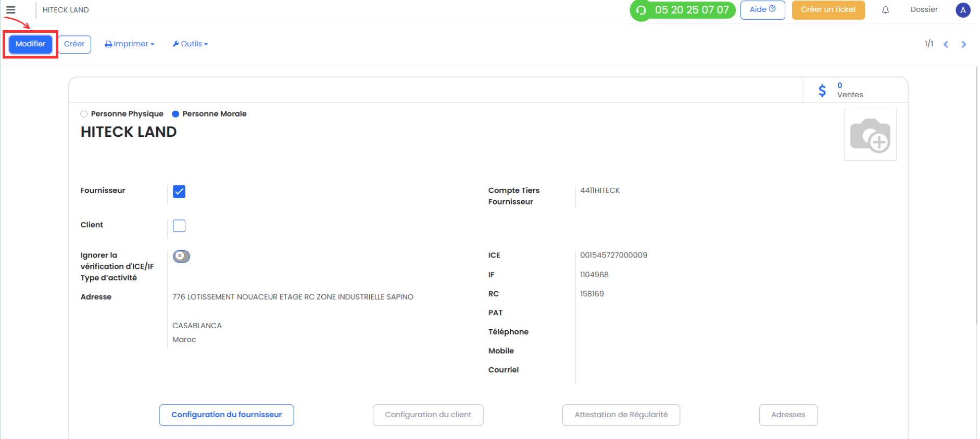Click the add photo camera placeholder
Viewport: 980px width, 439px height.
[870, 135]
